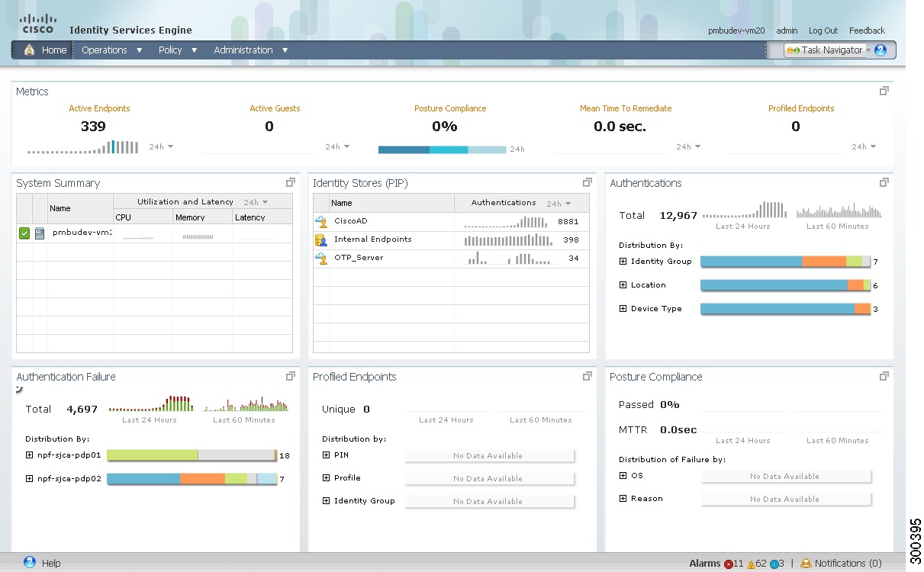Detach the Authentication Failure panel icon
Viewport: 924px width, 572px height.
tap(290, 376)
